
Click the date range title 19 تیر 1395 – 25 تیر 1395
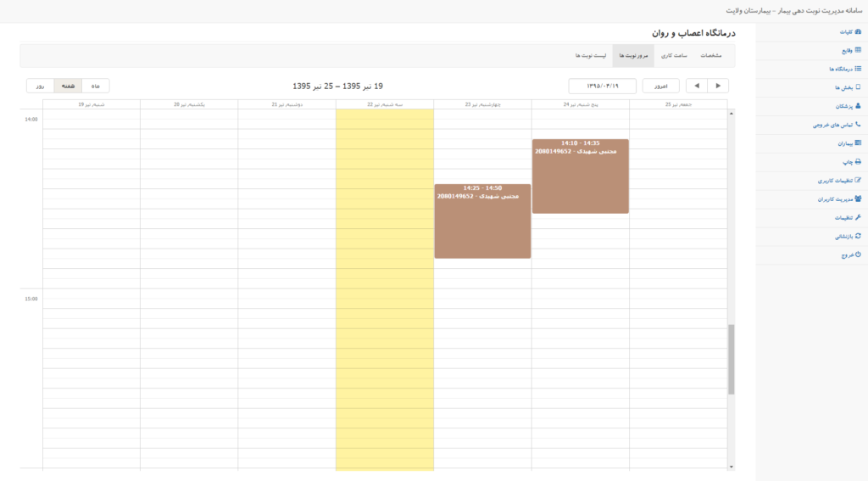pyautogui.click(x=337, y=86)
